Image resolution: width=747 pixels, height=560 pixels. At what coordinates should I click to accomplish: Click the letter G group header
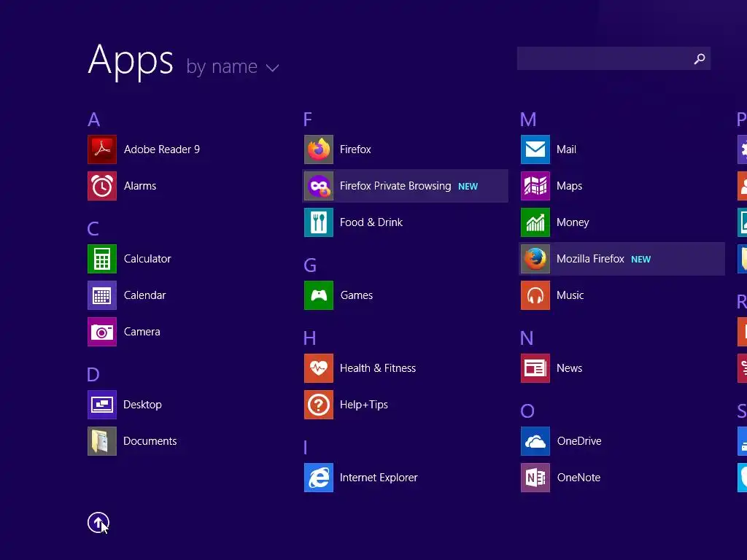coord(310,265)
